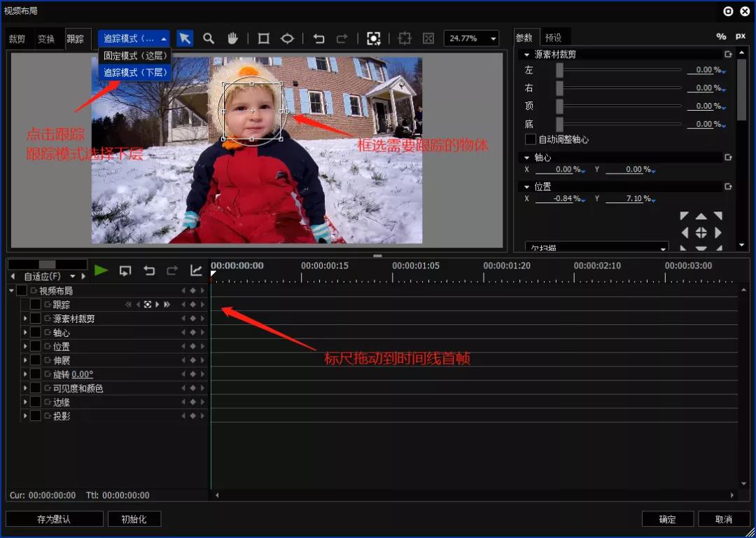This screenshot has width=756, height=538.
Task: Select the arrow selection tool
Action: pyautogui.click(x=185, y=39)
